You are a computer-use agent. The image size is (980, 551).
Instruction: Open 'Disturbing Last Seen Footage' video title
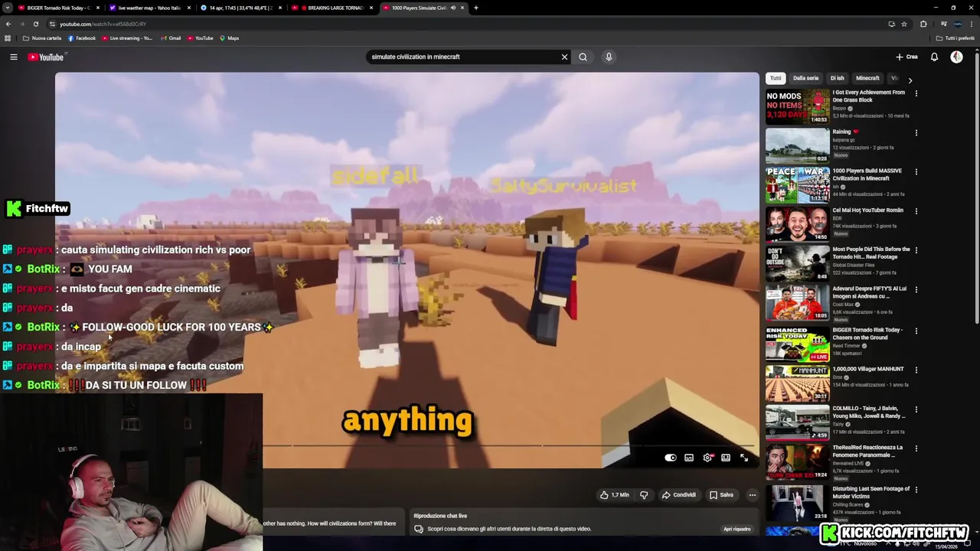tap(871, 492)
